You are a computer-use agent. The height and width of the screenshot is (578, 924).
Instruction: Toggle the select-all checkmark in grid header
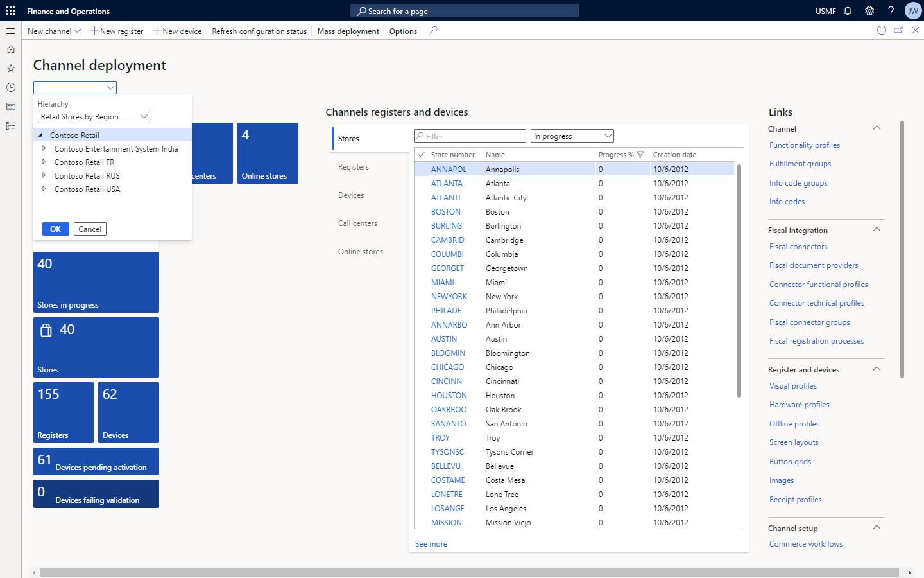tap(422, 155)
